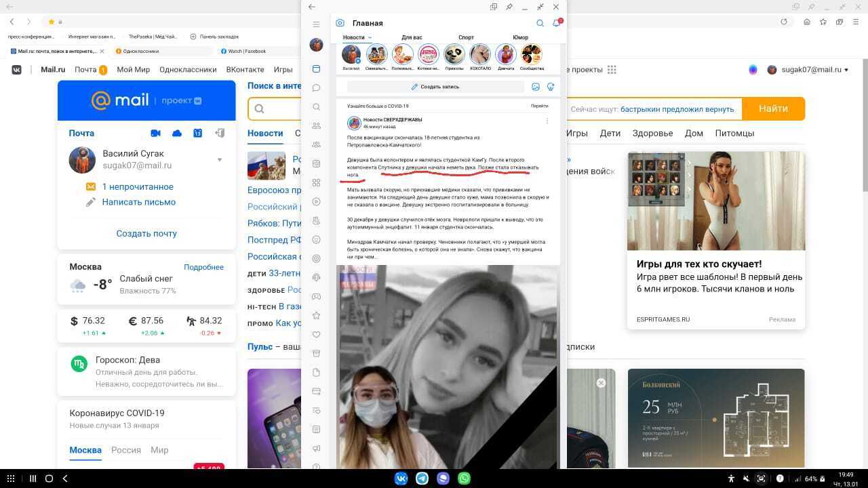868x488 pixels.
Task: Click the Написать письмо link
Action: pos(138,202)
